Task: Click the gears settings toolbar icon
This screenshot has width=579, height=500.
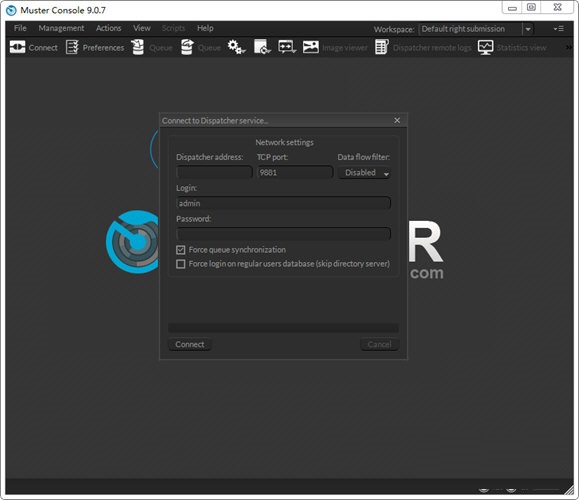Action: tap(236, 47)
